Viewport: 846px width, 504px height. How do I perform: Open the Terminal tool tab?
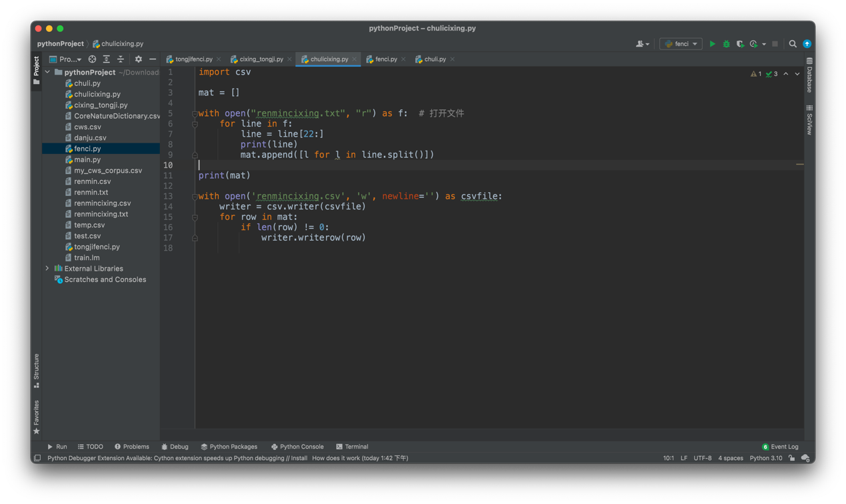coord(352,447)
